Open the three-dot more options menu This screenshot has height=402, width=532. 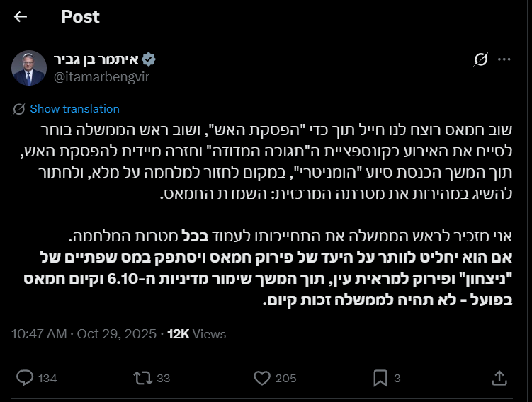pos(504,60)
